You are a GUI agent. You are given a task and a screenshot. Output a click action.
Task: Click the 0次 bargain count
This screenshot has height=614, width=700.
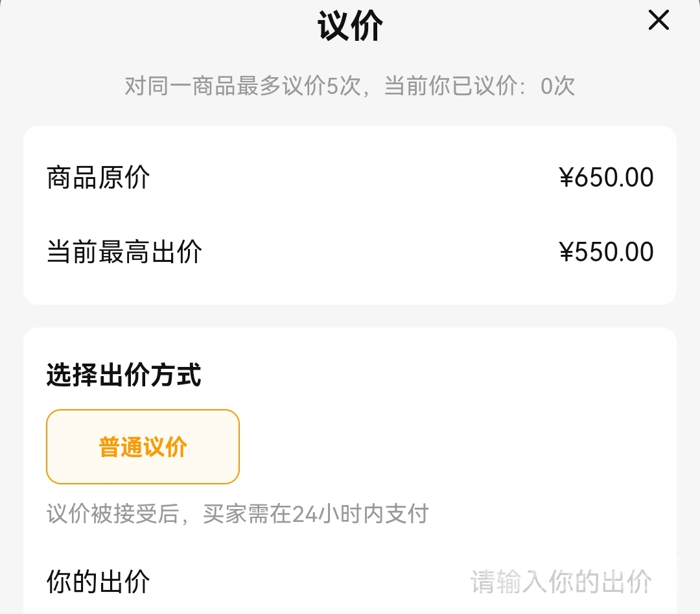tap(558, 86)
